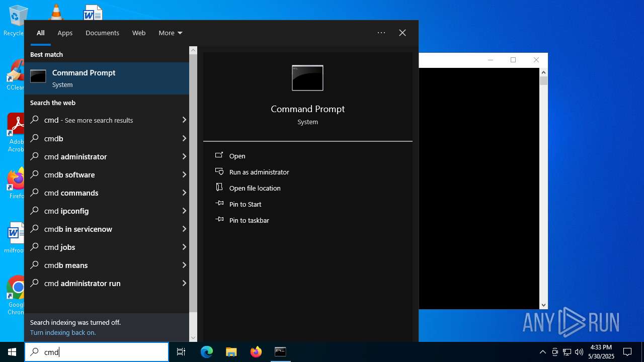Switch to the All search tab

click(x=41, y=33)
